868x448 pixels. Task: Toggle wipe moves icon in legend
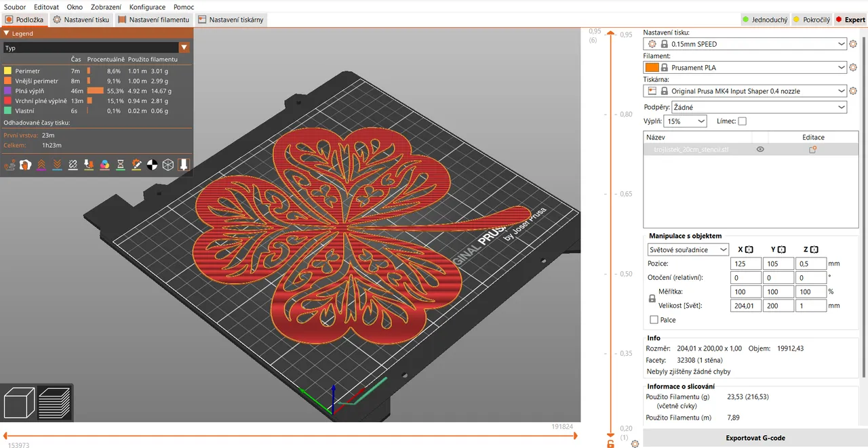26,165
